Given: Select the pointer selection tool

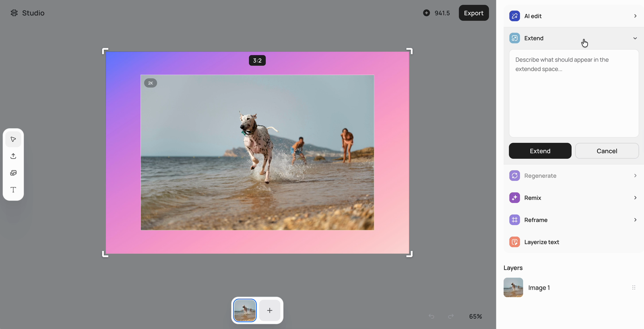Looking at the screenshot, I should tap(13, 139).
